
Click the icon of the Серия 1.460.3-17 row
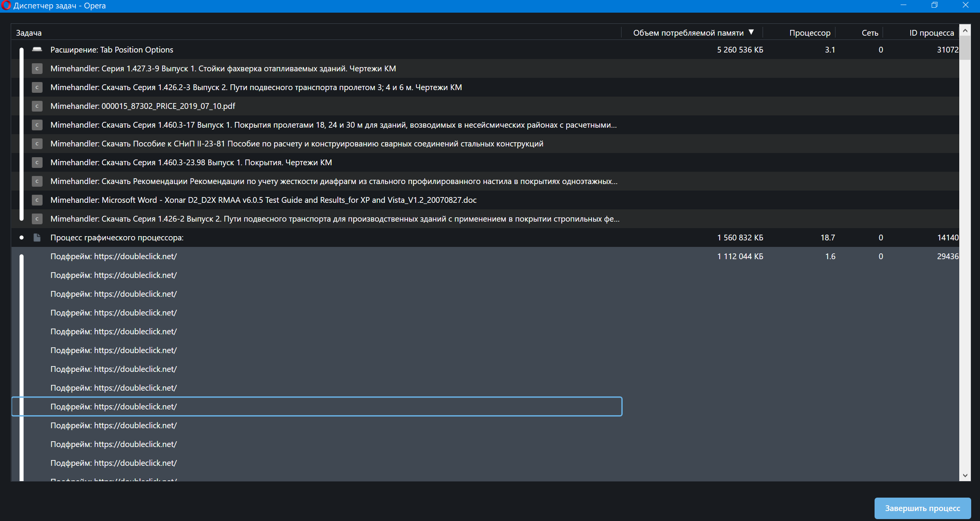click(x=37, y=125)
